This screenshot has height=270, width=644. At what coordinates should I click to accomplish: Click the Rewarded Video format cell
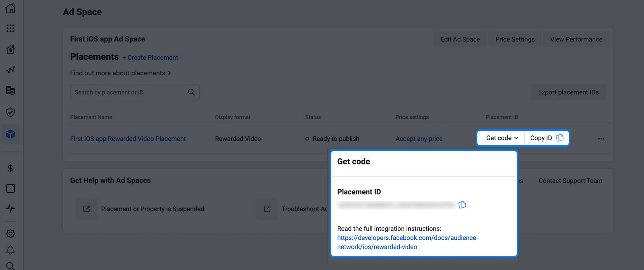238,139
